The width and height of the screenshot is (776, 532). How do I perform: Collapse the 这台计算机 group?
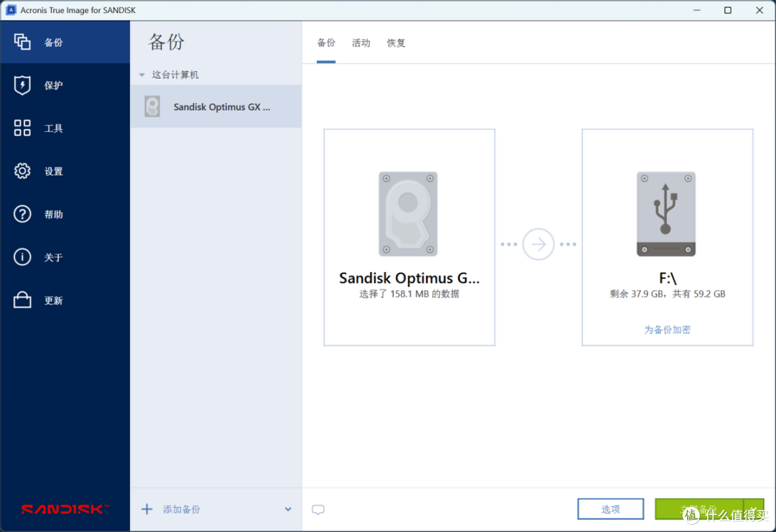tap(142, 75)
